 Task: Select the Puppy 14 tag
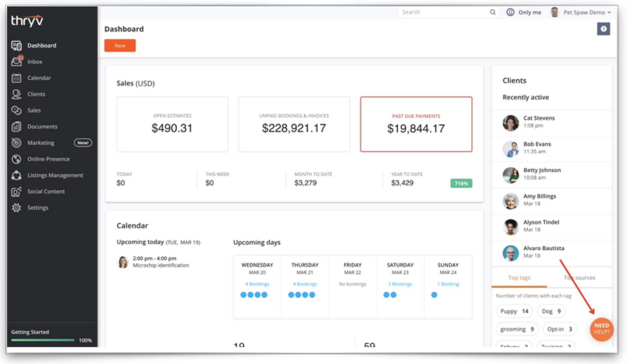[514, 311]
